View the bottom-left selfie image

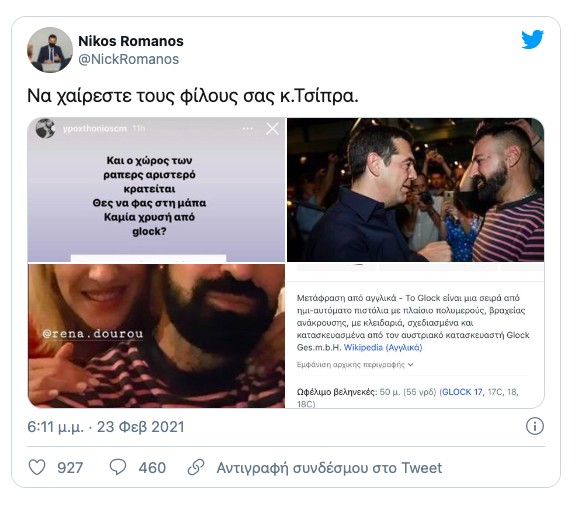[x=156, y=336]
